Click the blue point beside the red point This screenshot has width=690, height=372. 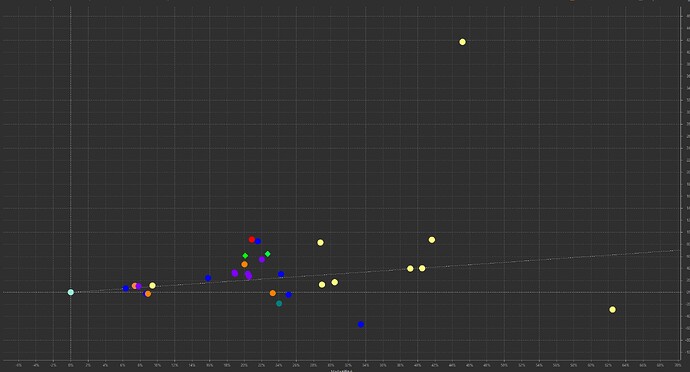coord(258,241)
